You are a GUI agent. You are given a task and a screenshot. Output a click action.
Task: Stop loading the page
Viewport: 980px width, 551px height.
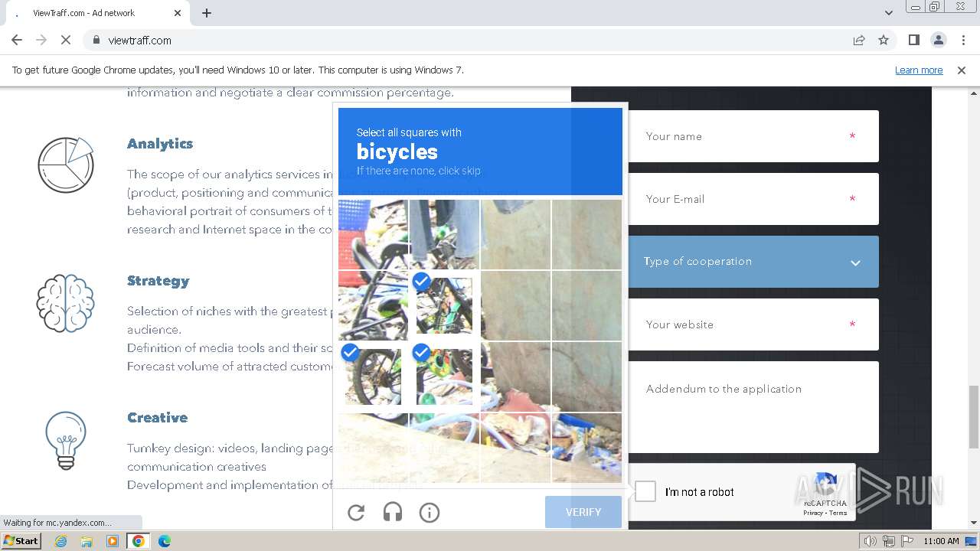[x=66, y=40]
